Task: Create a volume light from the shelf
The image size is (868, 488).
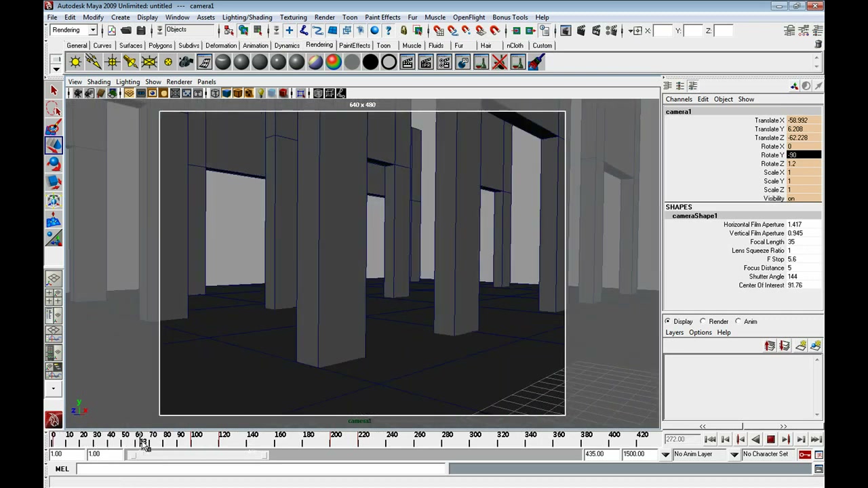Action: [x=167, y=62]
